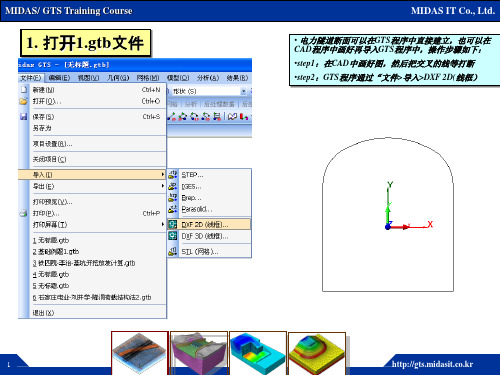Choose 退出(X) to exit program

(92, 313)
